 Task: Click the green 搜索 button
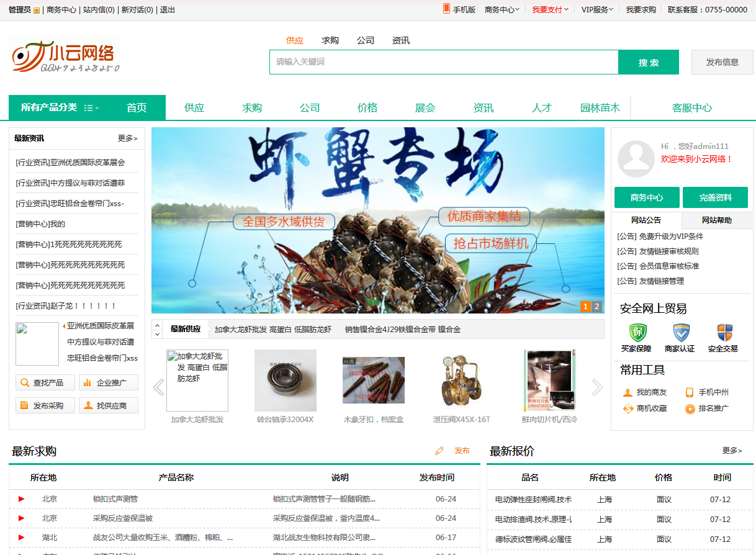649,62
